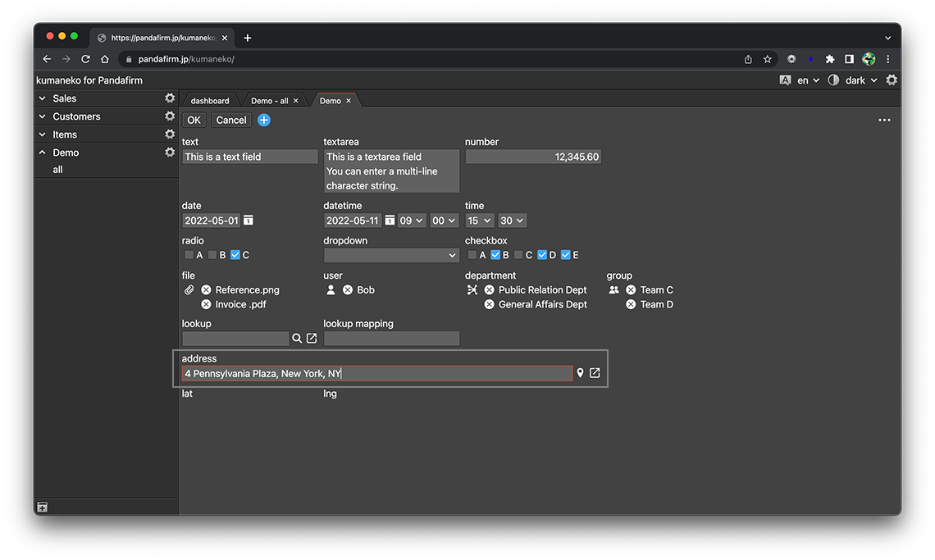Viewport: 935px width, 560px height.
Task: Open settings gear next to Sales
Action: [170, 98]
